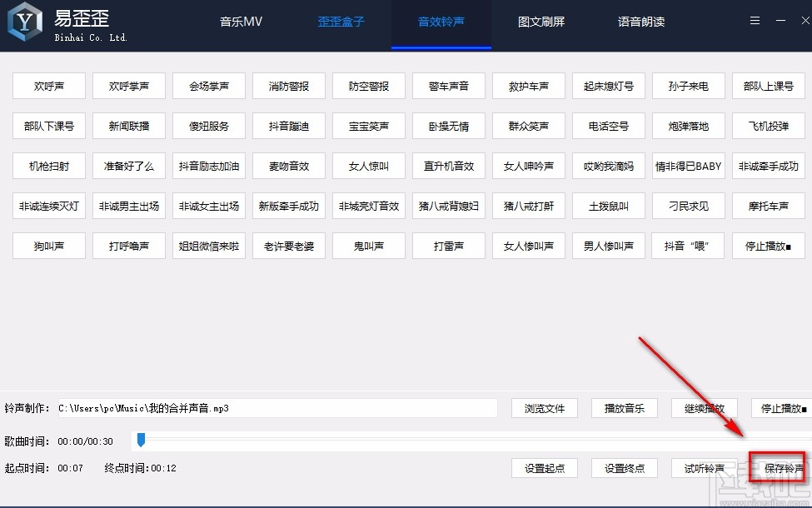Play the 打雷声 thunder sound effect

448,246
